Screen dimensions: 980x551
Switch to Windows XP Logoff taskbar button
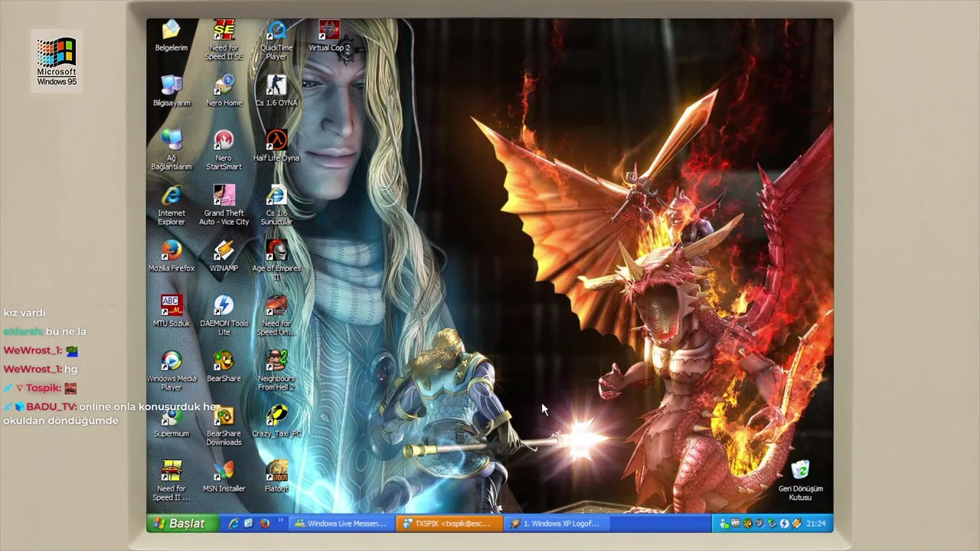point(557,523)
